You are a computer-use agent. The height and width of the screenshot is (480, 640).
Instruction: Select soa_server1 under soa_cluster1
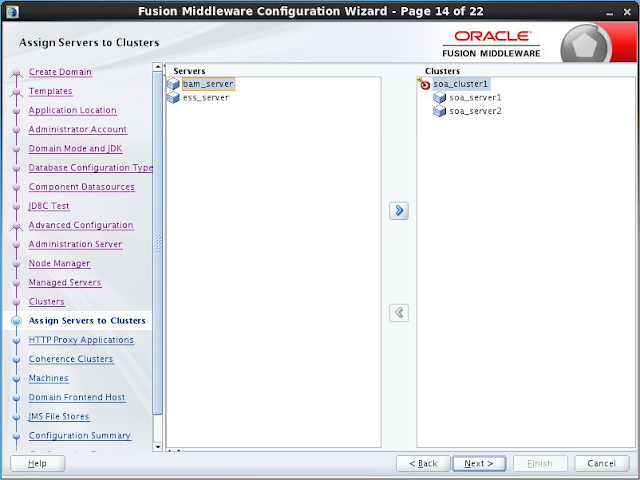pyautogui.click(x=475, y=98)
